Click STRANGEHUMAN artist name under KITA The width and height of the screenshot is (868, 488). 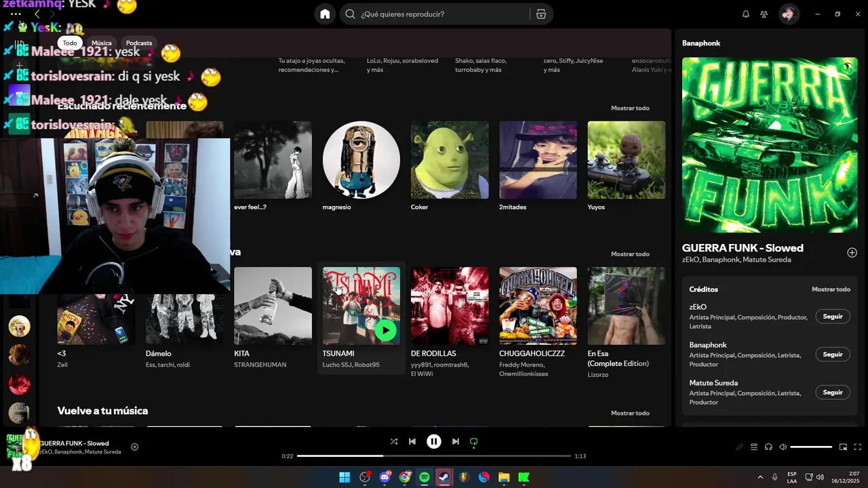260,365
